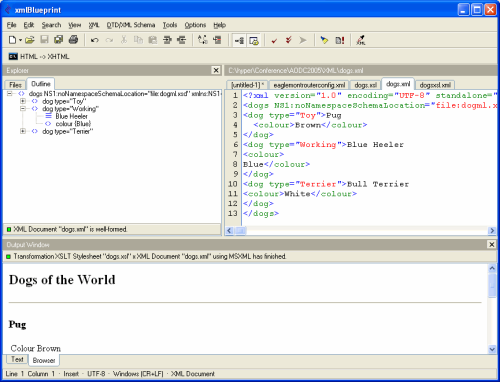This screenshot has width=500, height=382.
Task: Select the colour {Blue} outline item
Action: (x=73, y=124)
